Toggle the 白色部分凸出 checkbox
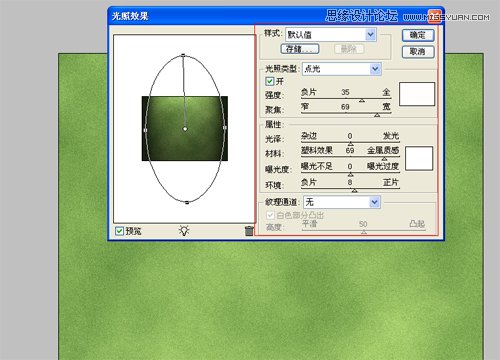Image resolution: width=500 pixels, height=360 pixels. coord(270,215)
